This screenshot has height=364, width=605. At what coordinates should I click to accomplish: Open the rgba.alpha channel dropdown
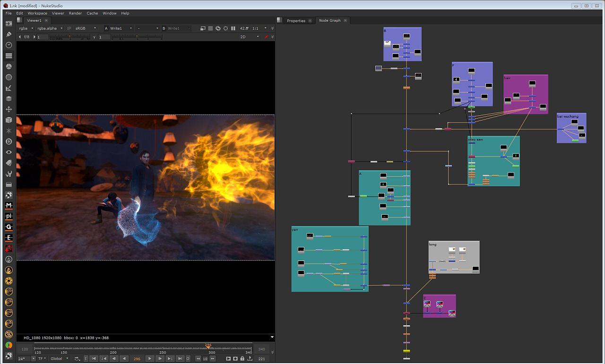pyautogui.click(x=50, y=28)
